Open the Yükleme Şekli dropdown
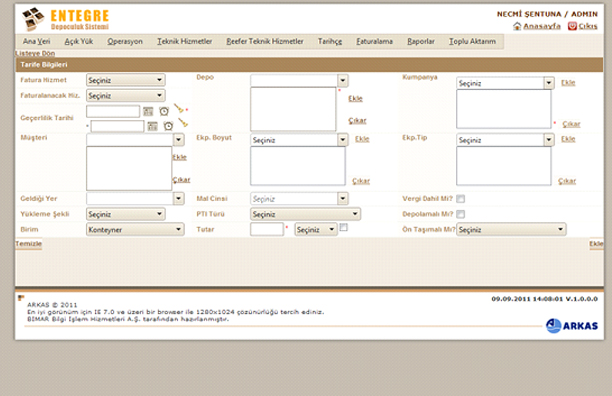The width and height of the screenshot is (612, 396). (x=126, y=214)
